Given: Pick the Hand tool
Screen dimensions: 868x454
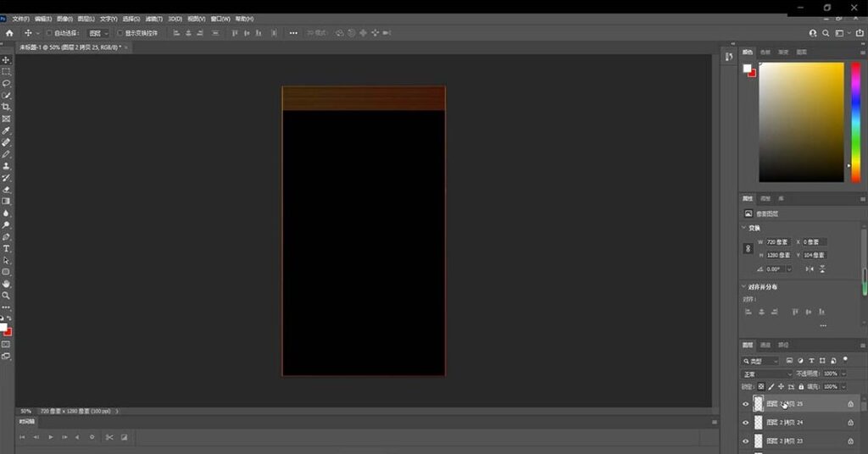Looking at the screenshot, I should pos(6,284).
